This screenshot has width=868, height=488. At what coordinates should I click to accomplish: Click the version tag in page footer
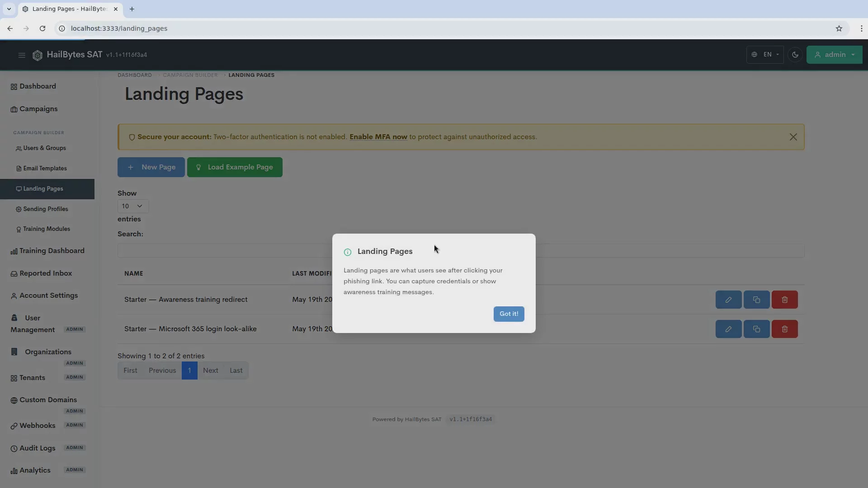(x=471, y=419)
